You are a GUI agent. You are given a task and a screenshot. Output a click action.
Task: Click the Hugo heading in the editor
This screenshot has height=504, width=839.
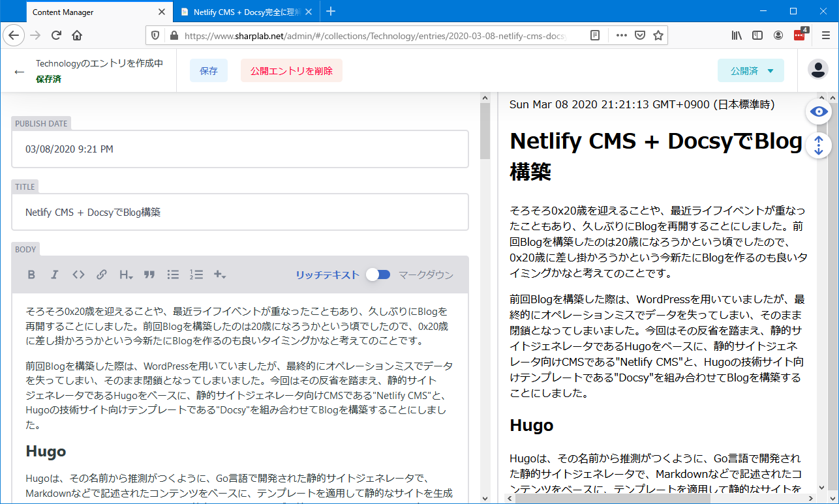pos(46,451)
